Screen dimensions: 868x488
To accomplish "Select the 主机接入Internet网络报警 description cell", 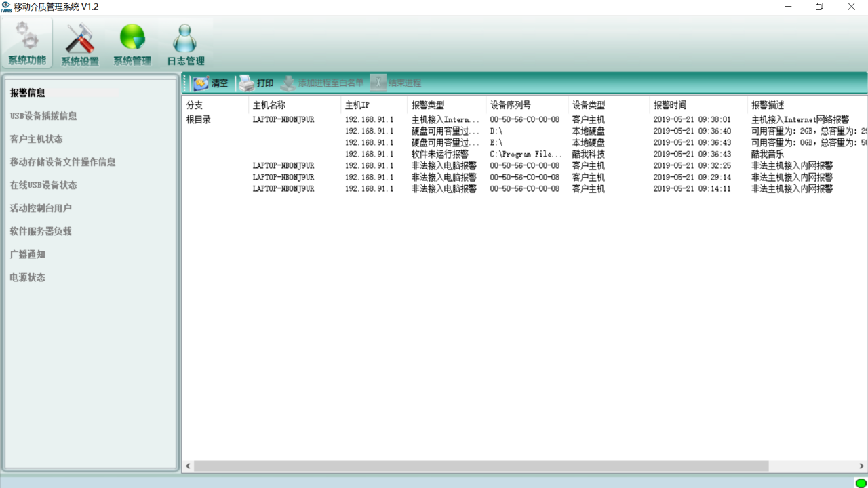I will click(800, 119).
